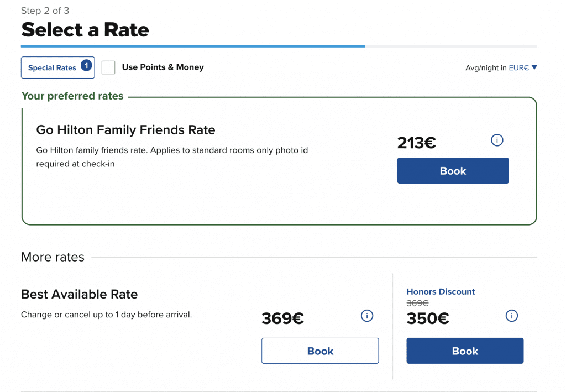This screenshot has width=566, height=392.
Task: Open info icon beside 369€ price
Action: [367, 316]
